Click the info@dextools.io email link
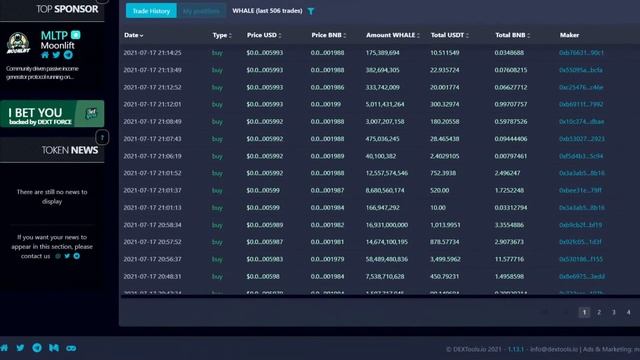The width and height of the screenshot is (640, 360). pyautogui.click(x=554, y=349)
